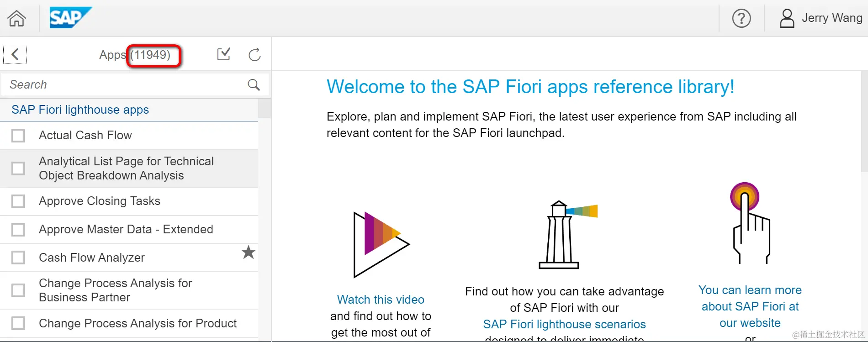Tick the Approve Closing Tasks checkbox
Image resolution: width=868 pixels, height=342 pixels.
point(18,201)
